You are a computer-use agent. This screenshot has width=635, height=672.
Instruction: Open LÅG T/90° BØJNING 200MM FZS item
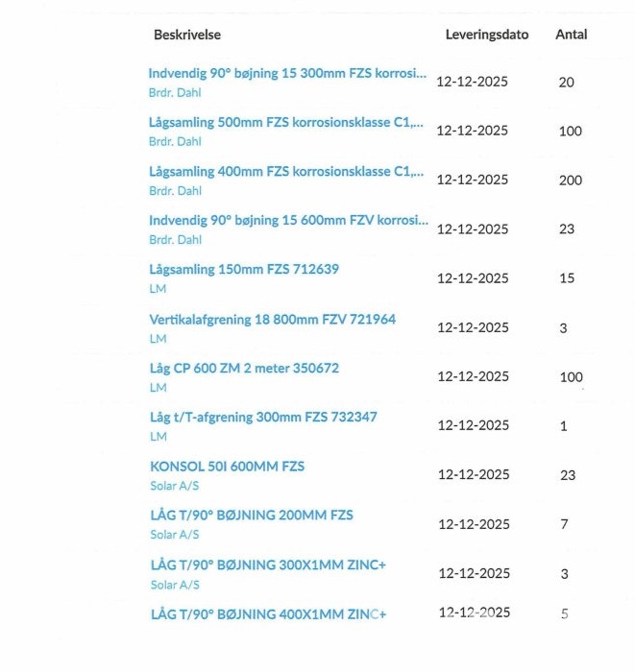click(252, 516)
